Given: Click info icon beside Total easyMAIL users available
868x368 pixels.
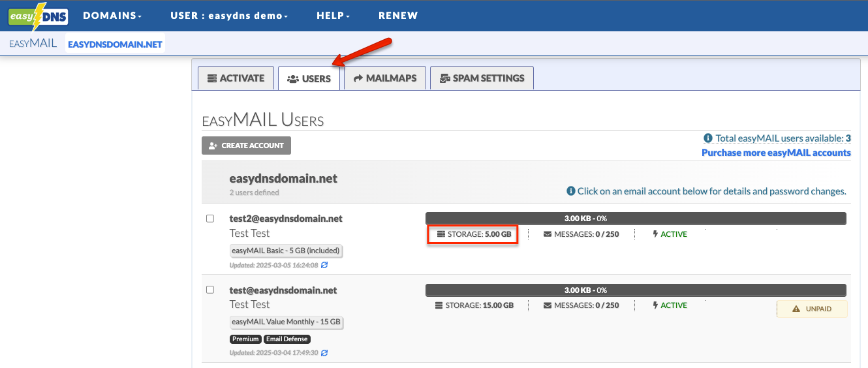Looking at the screenshot, I should coord(707,138).
